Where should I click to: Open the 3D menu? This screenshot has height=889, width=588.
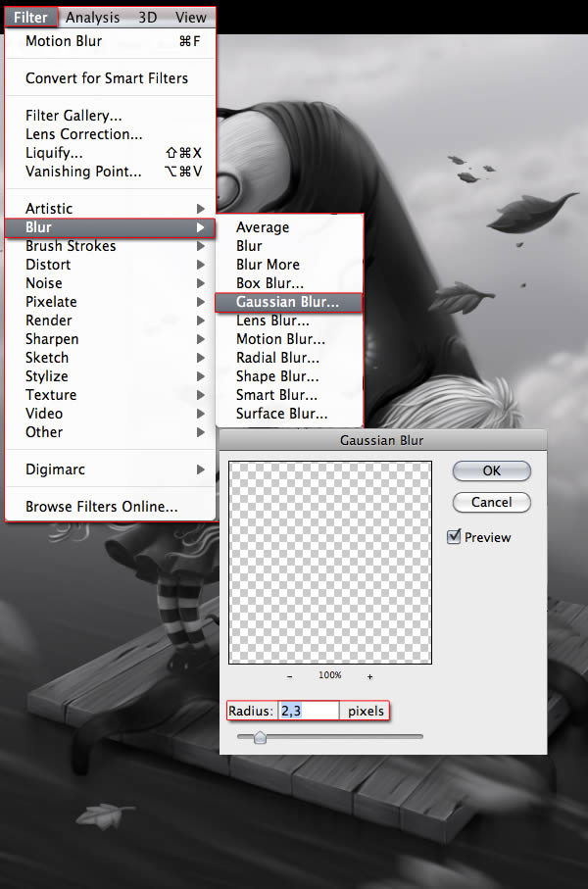[147, 18]
